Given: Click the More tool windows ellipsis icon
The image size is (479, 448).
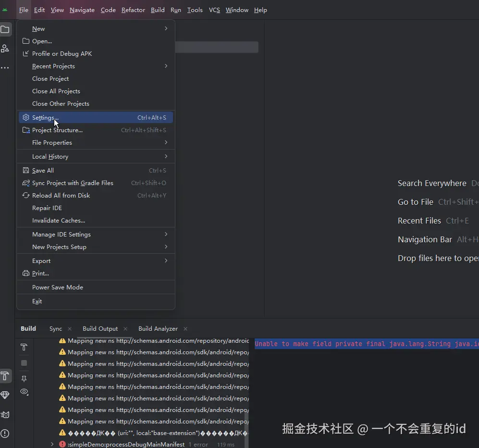Looking at the screenshot, I should click(x=5, y=67).
